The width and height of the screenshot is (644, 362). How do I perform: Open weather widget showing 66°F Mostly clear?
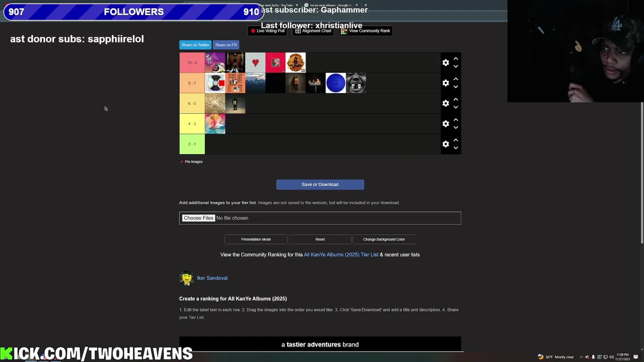coord(556,357)
